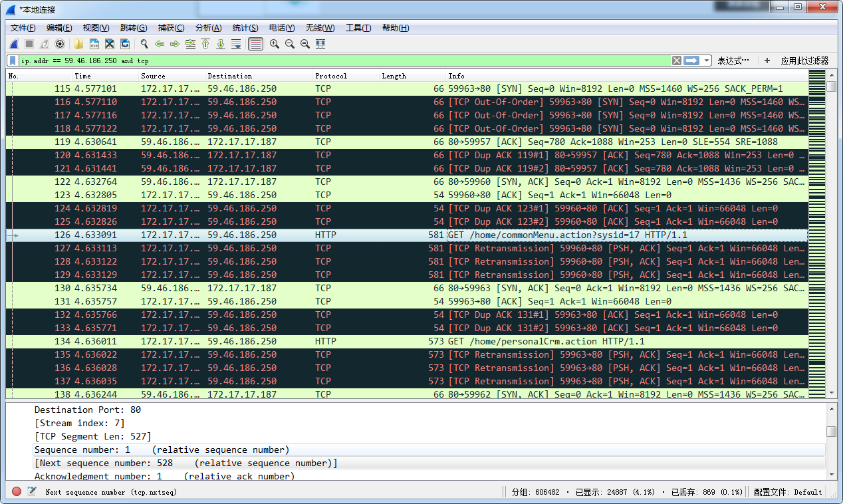Jump to the last packet
Viewport: 843px width, 504px height.
tap(221, 44)
